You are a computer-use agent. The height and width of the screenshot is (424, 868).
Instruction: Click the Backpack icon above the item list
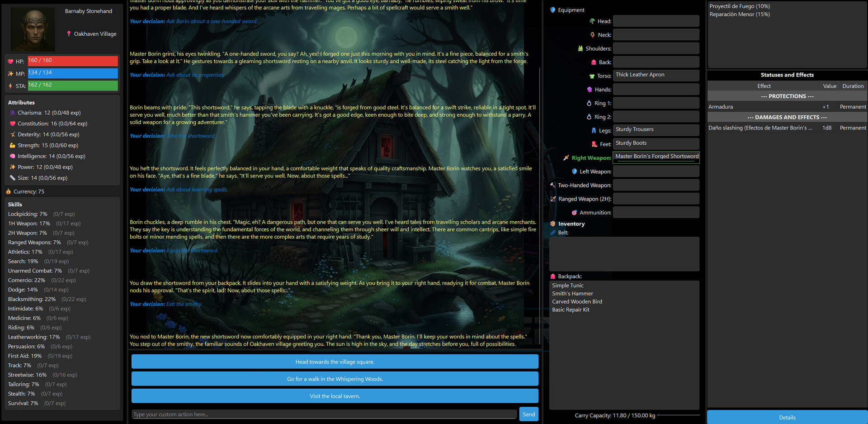(x=553, y=276)
